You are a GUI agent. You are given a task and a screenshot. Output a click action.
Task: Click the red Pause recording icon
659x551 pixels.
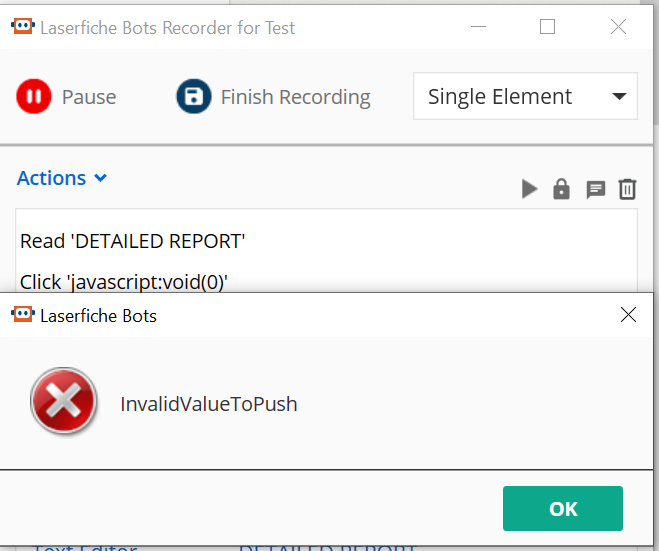34,96
